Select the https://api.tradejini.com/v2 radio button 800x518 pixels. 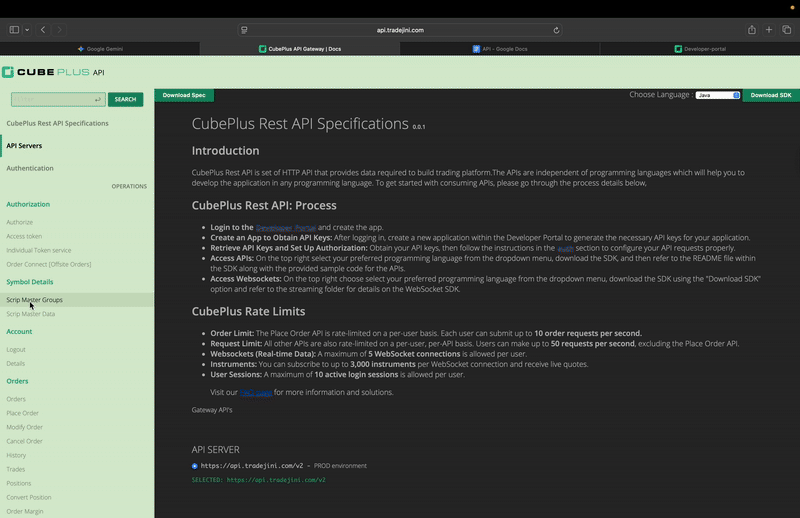point(194,466)
